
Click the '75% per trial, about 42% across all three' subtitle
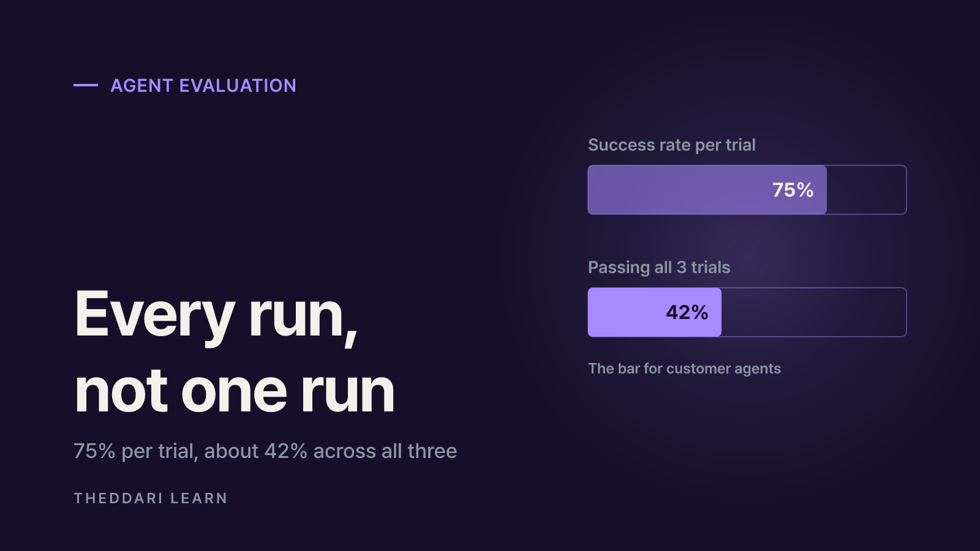point(265,451)
